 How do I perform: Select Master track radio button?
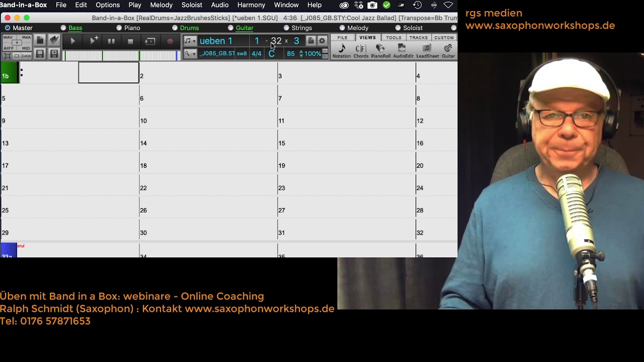[8, 28]
